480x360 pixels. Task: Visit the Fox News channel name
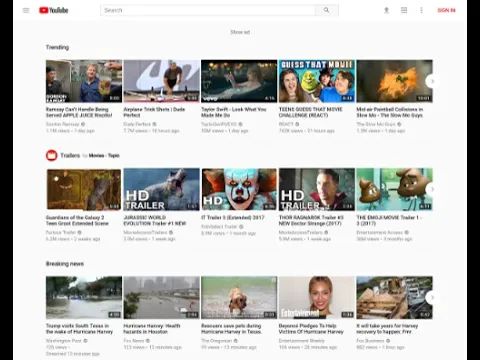pyautogui.click(x=134, y=341)
